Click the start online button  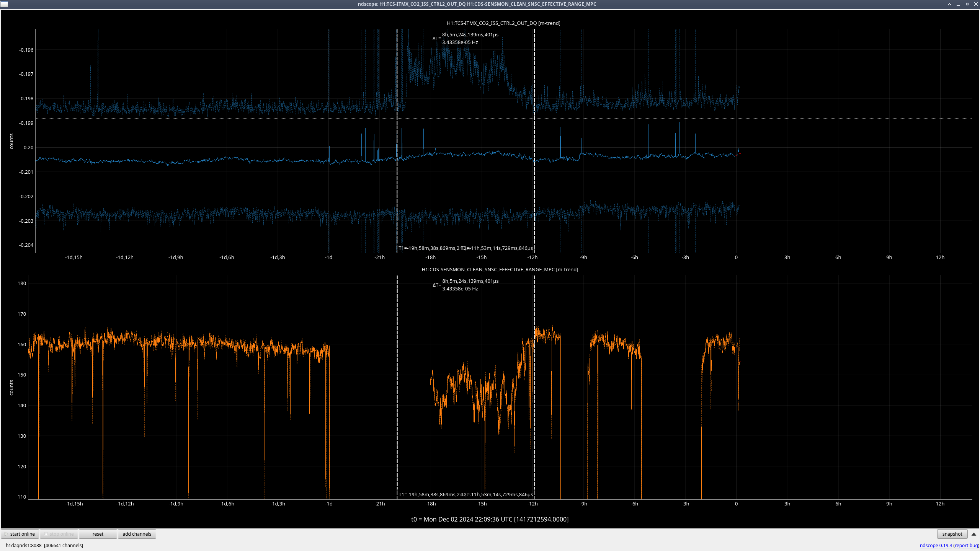click(20, 534)
